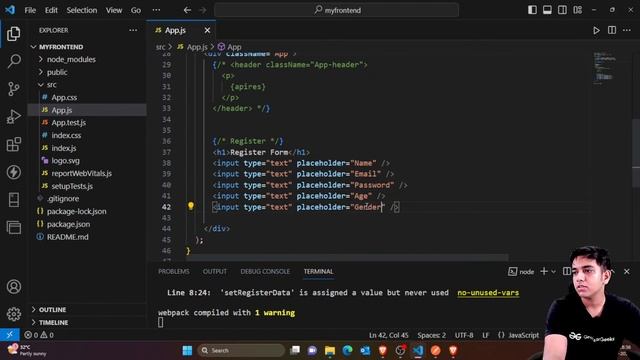Open .gitignore in the explorer
The height and width of the screenshot is (360, 640).
coord(63,199)
